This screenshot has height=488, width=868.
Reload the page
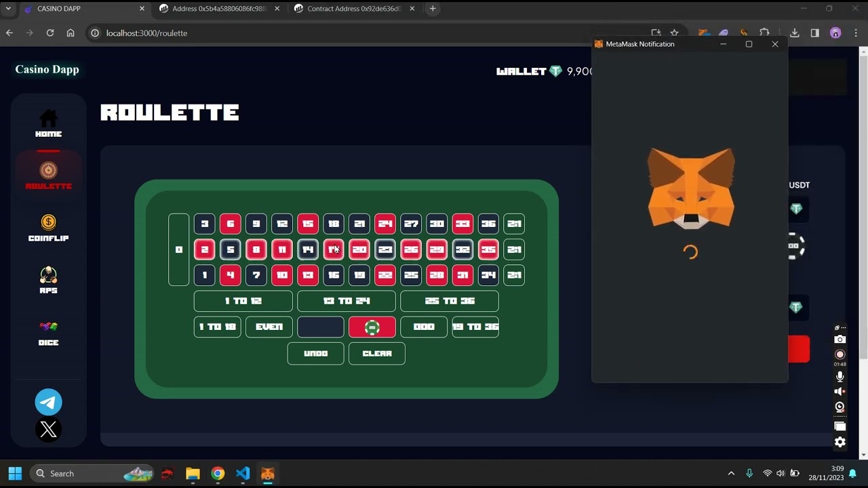click(50, 33)
